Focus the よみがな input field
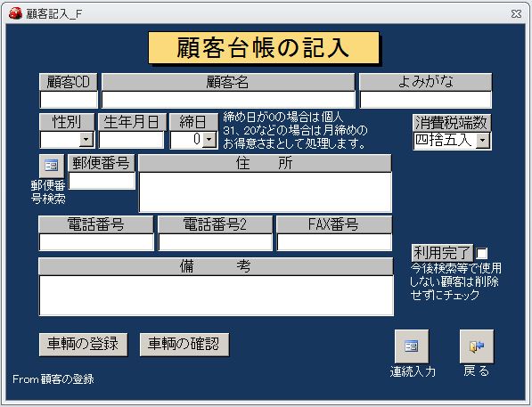The height and width of the screenshot is (407, 532). 425,100
